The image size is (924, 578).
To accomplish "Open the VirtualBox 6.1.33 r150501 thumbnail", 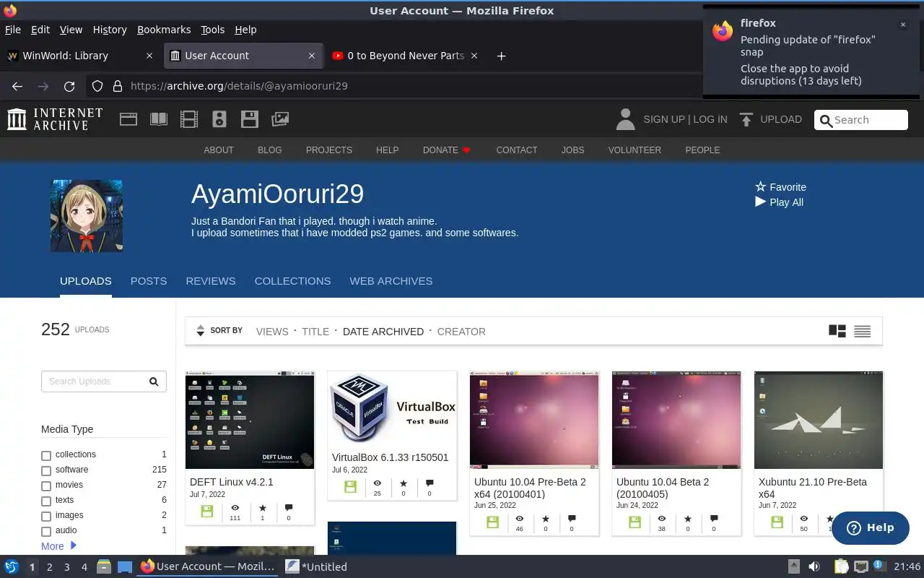I will (x=392, y=408).
